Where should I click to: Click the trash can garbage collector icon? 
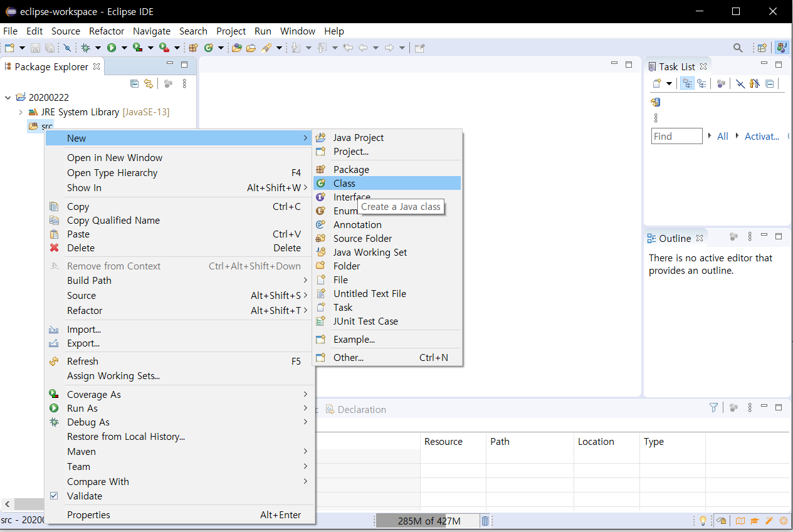tap(485, 521)
